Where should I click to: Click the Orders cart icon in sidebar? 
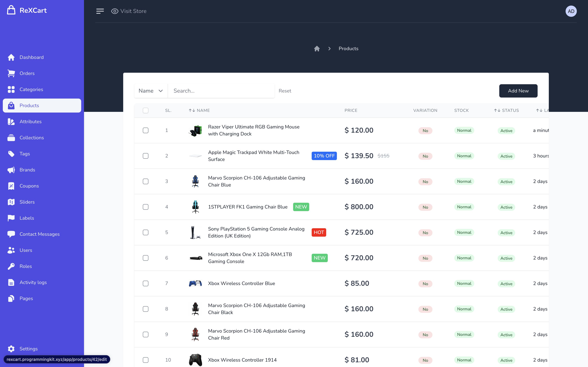(x=11, y=73)
